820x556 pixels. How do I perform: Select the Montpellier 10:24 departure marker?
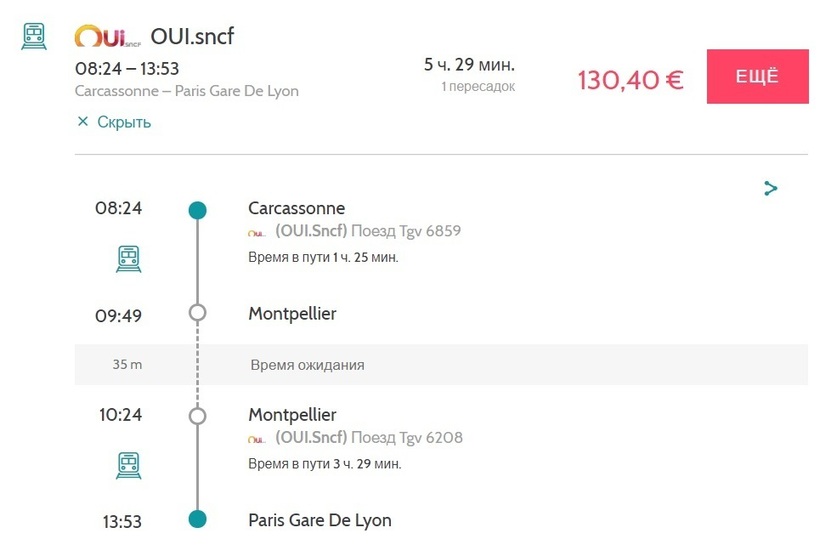tap(197, 416)
